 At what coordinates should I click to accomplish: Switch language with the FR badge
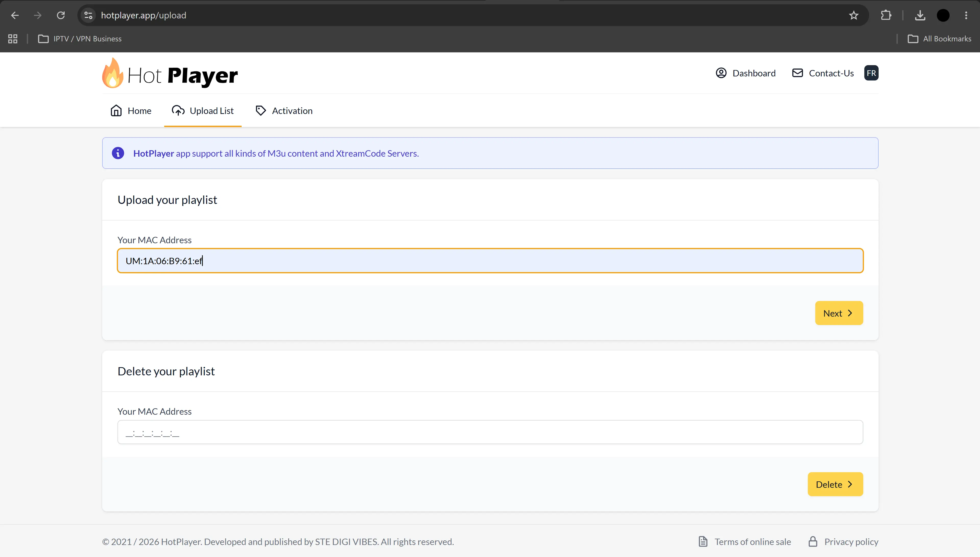871,73
